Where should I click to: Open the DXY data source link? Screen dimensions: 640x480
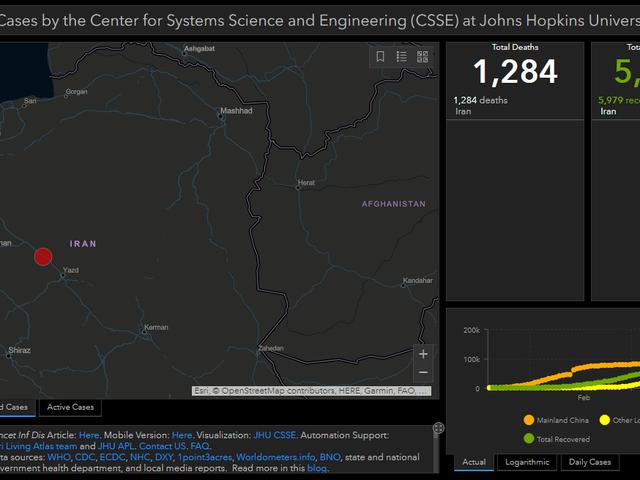[x=164, y=457]
